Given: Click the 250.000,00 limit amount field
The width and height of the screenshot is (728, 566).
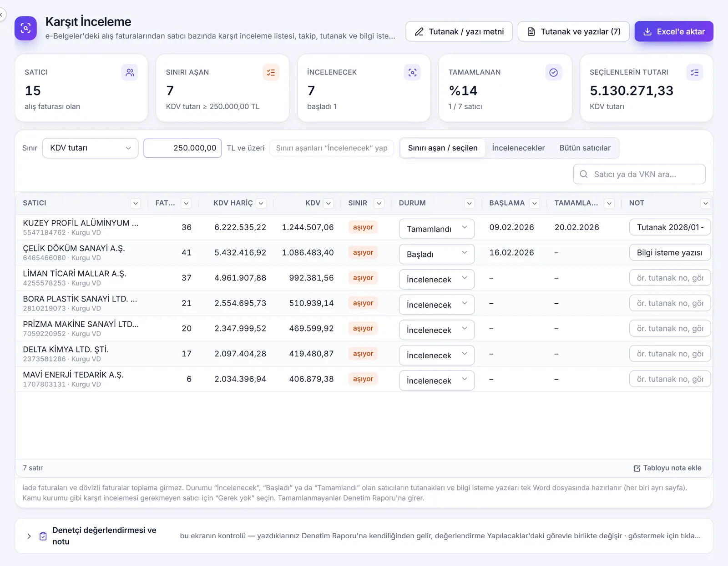Looking at the screenshot, I should (182, 148).
